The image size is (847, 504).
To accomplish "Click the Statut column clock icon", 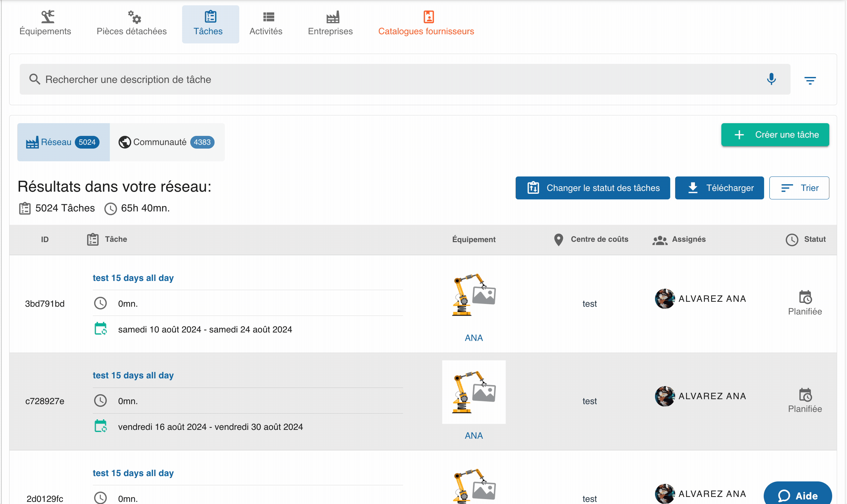I will point(792,240).
